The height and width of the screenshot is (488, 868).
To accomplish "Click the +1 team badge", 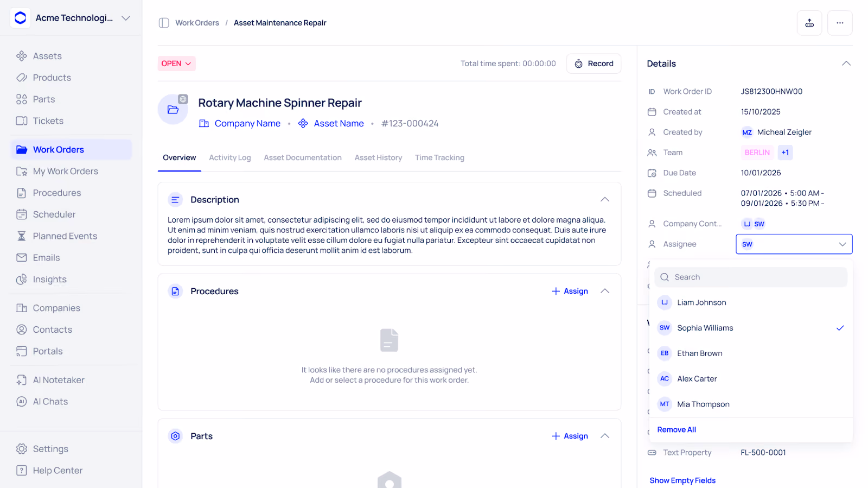I will click(785, 153).
